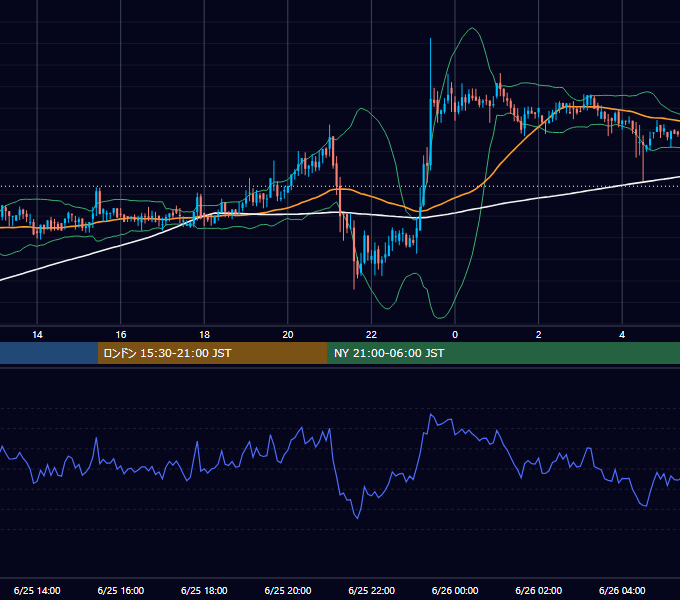Click the 22 hour label on the chart axis

[371, 335]
